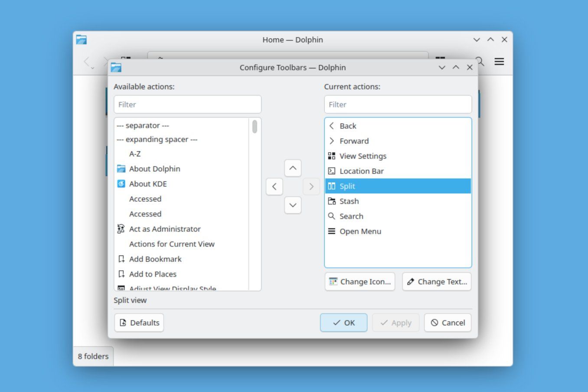
Task: Select the highlighted Split action
Action: coord(398,186)
